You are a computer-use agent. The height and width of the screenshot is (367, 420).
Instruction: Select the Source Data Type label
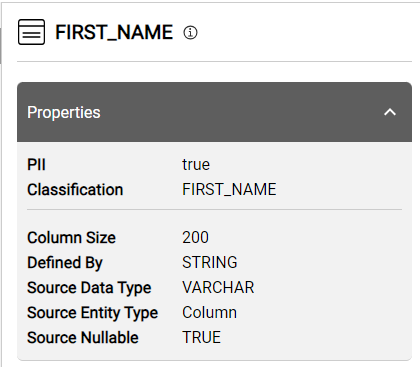89,288
